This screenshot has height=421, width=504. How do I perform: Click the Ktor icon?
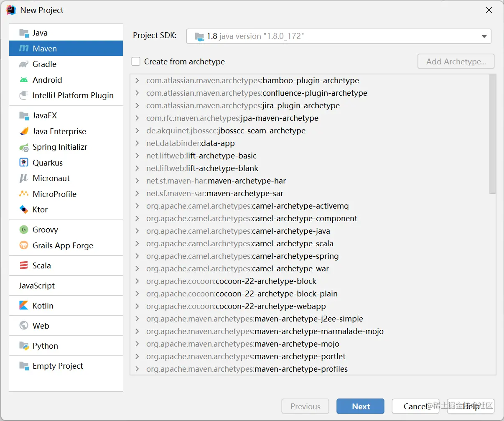tap(24, 209)
